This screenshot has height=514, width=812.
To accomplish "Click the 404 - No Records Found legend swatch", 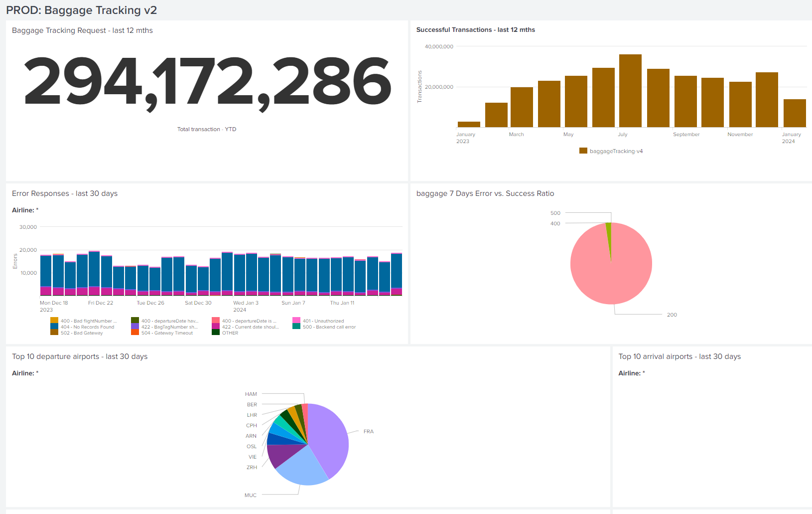I will click(x=54, y=327).
